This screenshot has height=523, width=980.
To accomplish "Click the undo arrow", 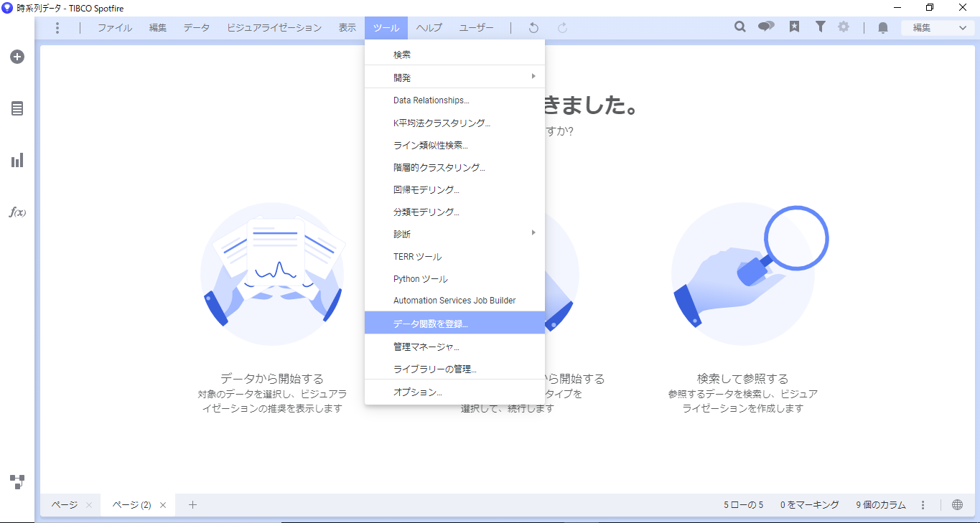I will 533,28.
